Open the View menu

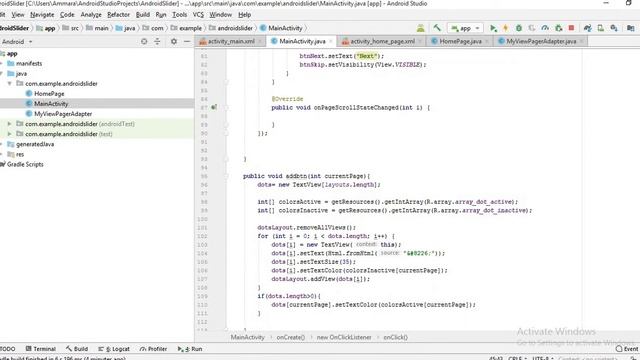[18, 15]
